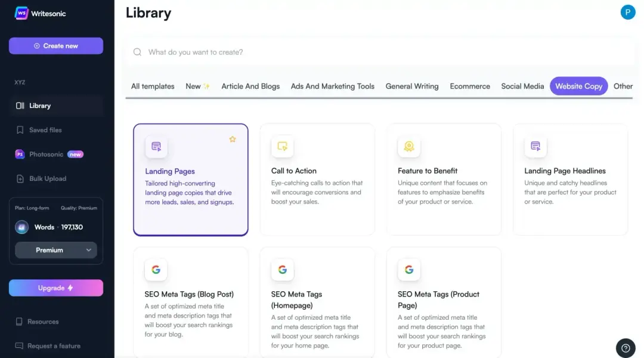Open the Call to Action template card
Image resolution: width=644 pixels, height=358 pixels.
(x=317, y=180)
